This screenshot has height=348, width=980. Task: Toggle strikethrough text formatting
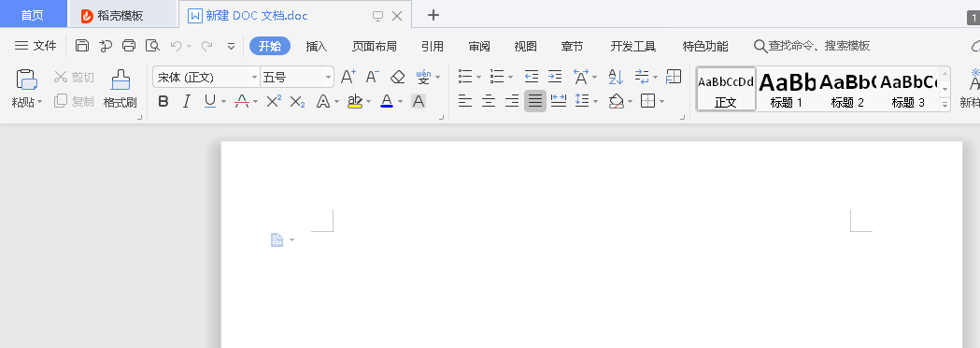[x=242, y=101]
